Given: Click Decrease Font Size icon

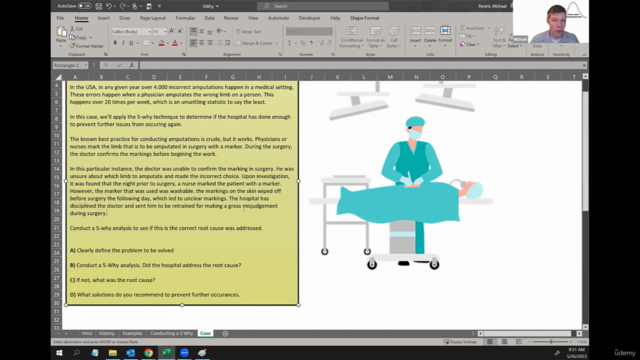Looking at the screenshot, I should point(180,31).
